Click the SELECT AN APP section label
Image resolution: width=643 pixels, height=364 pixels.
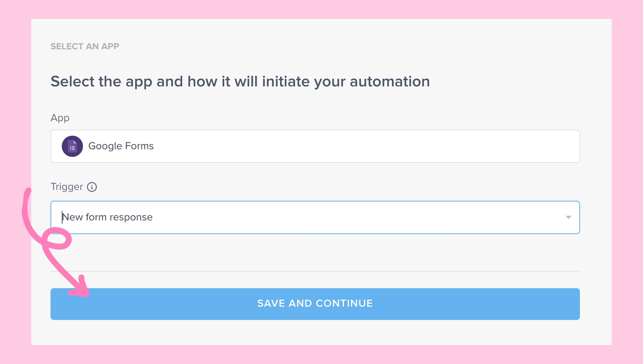tap(85, 46)
